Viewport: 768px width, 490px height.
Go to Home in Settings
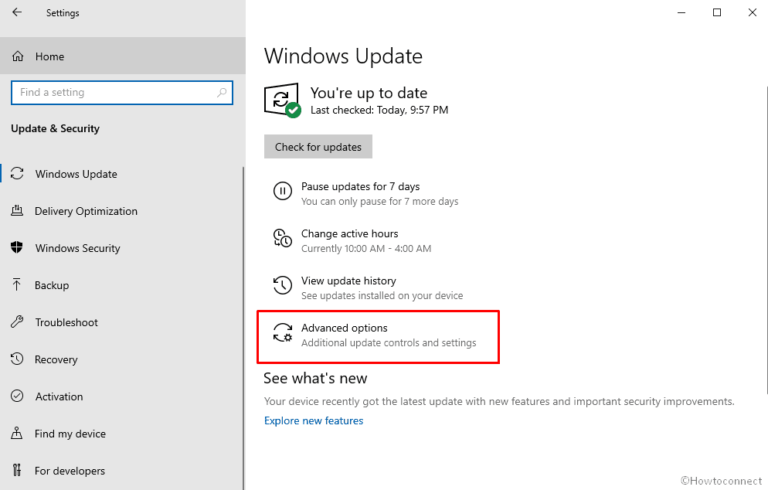pyautogui.click(x=122, y=56)
